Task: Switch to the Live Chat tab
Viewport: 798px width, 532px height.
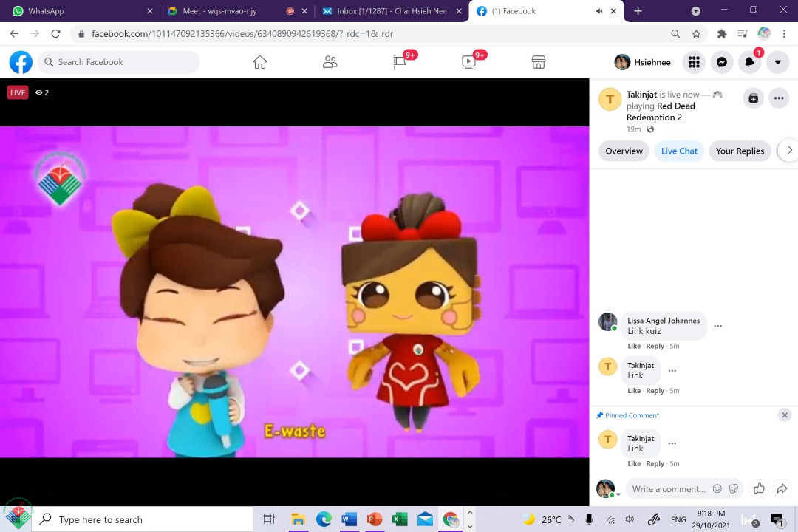Action: click(x=679, y=151)
